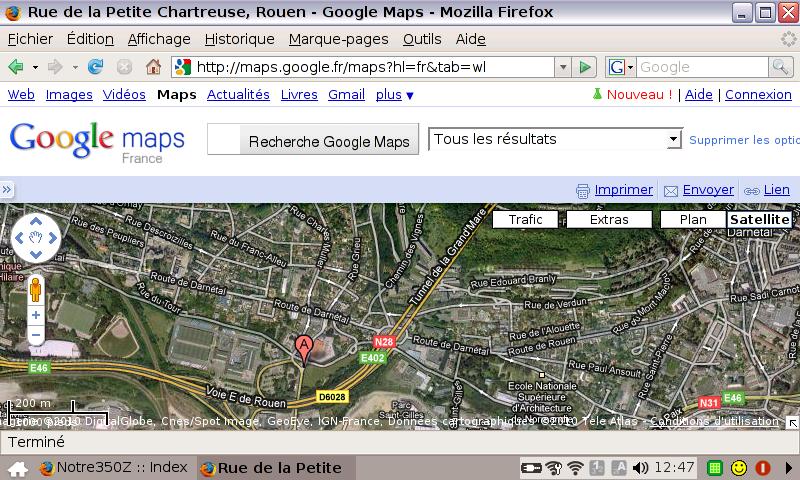Click the Conditions d'utilisation link
This screenshot has height=480, width=800.
coord(714,421)
